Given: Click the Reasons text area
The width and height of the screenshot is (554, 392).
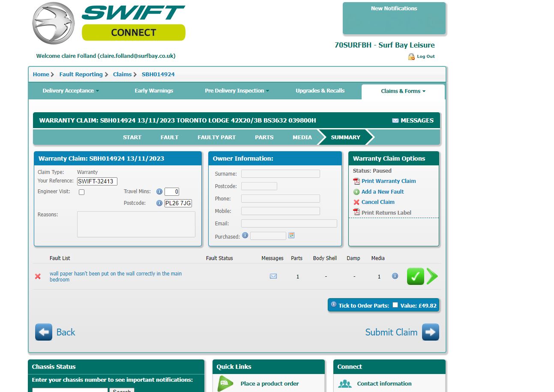Looking at the screenshot, I should click(136, 224).
